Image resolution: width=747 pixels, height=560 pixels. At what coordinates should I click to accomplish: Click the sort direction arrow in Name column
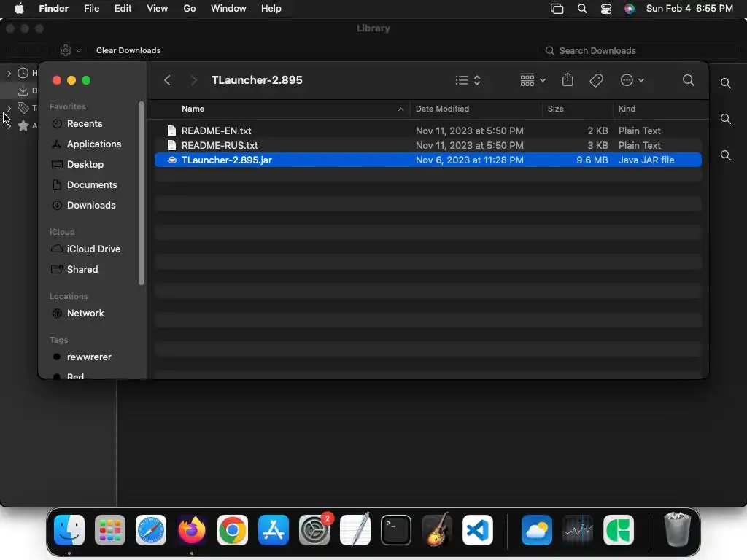pos(400,109)
